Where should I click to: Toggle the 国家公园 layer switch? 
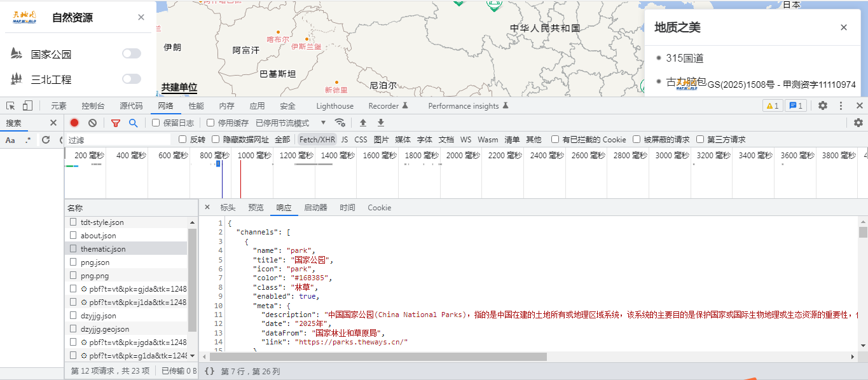[132, 53]
